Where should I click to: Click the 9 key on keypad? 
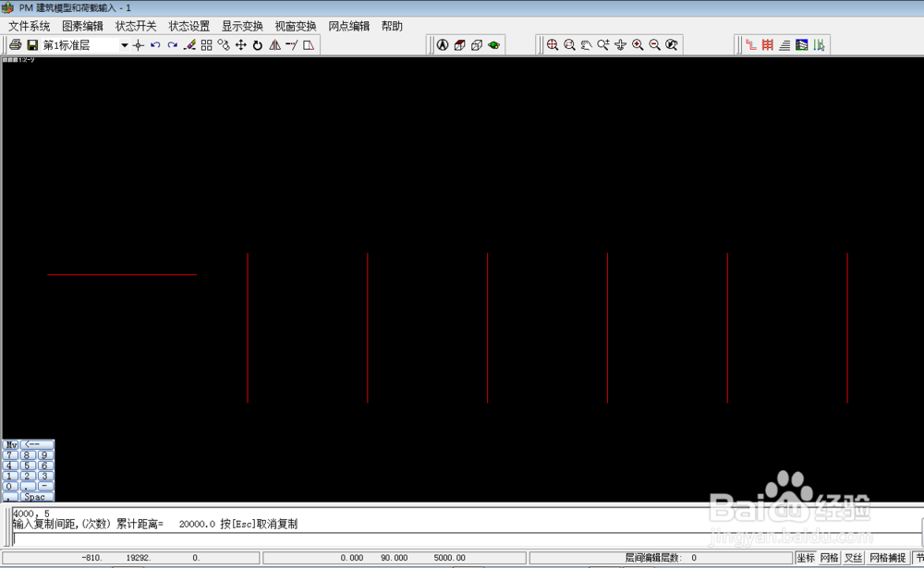coord(44,455)
